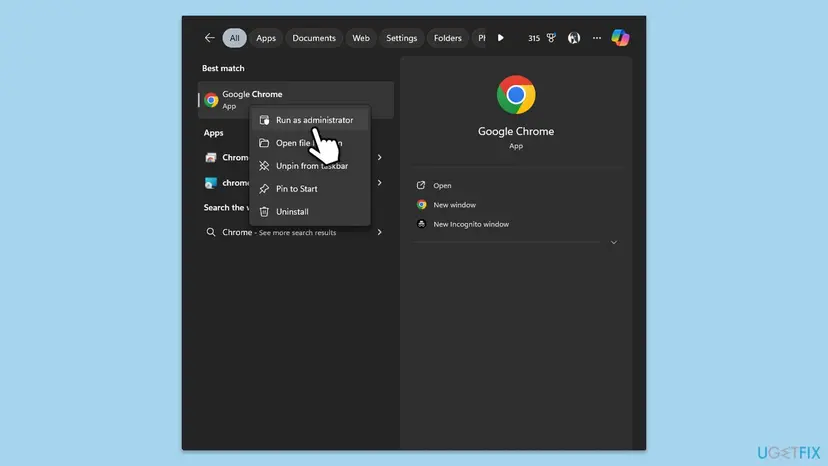This screenshot has width=828, height=466.
Task: Switch to the Apps filter tab
Action: click(x=266, y=38)
